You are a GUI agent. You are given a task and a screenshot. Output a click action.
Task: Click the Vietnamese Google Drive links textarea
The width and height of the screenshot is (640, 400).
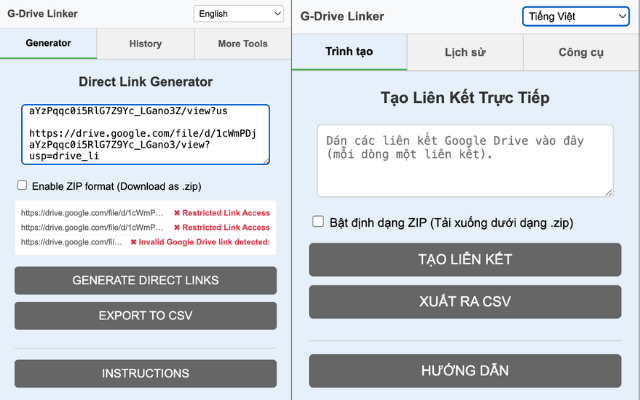[x=465, y=160]
